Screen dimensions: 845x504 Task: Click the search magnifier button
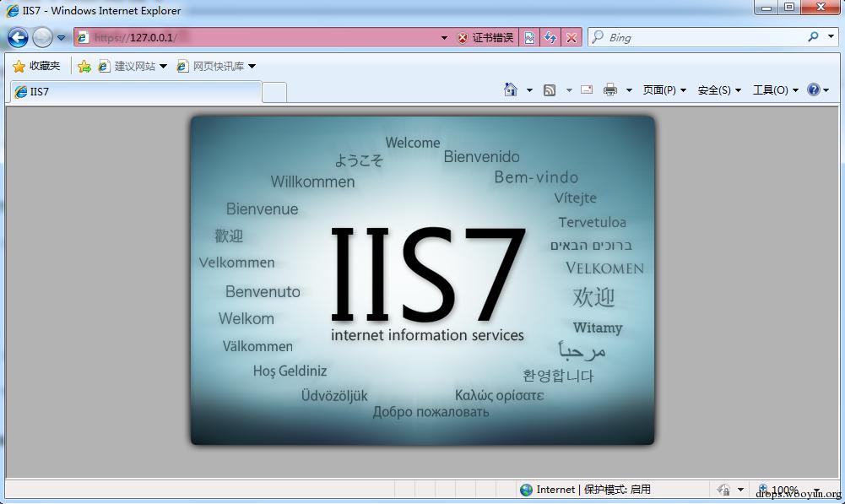coord(813,36)
